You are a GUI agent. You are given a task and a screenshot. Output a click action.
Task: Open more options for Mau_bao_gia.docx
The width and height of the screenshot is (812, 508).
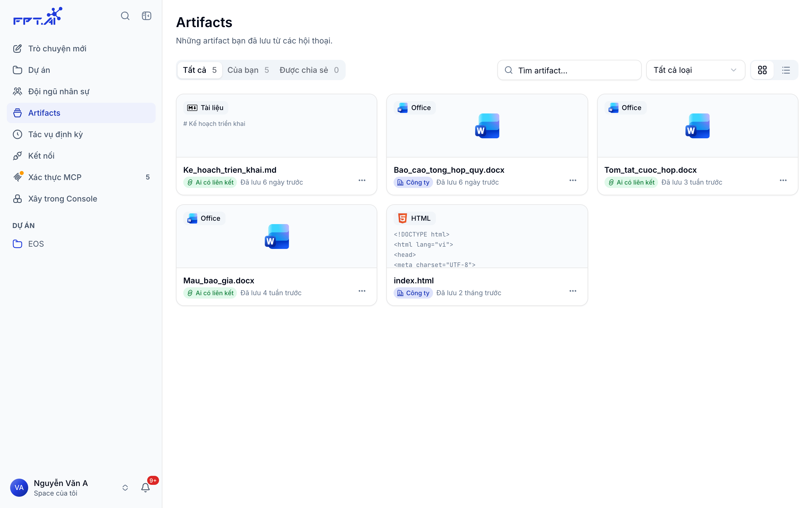[x=362, y=291]
